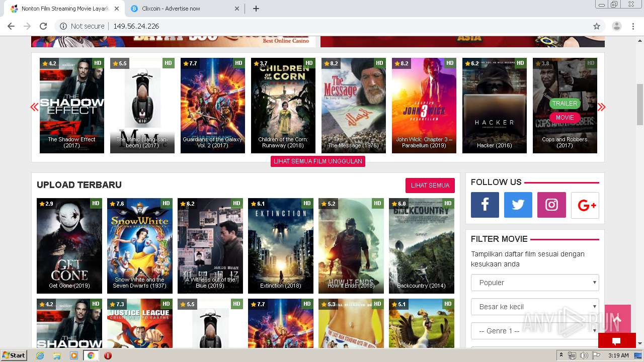Open the red Opera taskbar icon
The height and width of the screenshot is (362, 644).
coord(108,355)
